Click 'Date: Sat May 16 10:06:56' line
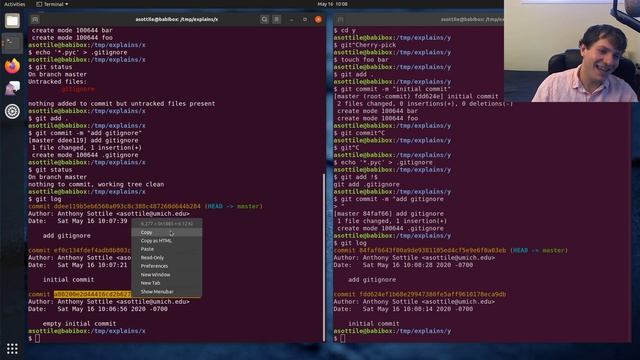 [x=98, y=309]
